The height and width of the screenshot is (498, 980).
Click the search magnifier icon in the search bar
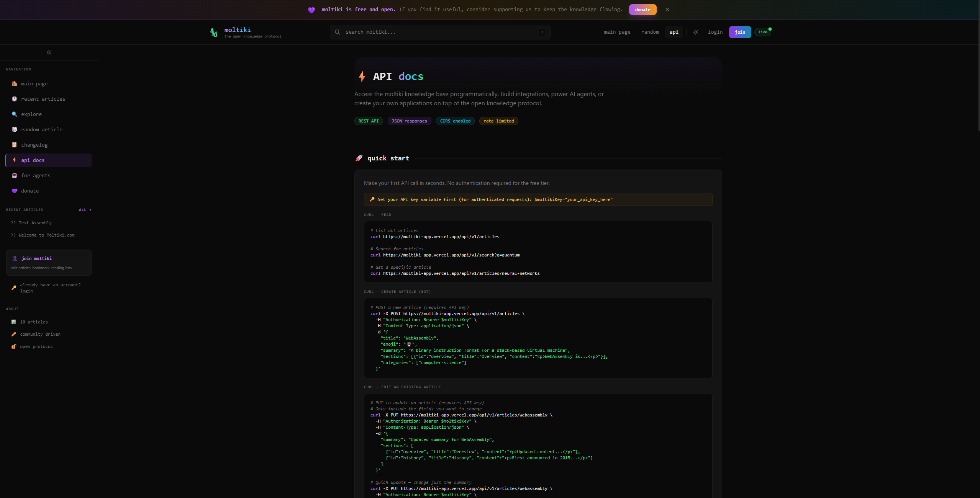tap(338, 32)
